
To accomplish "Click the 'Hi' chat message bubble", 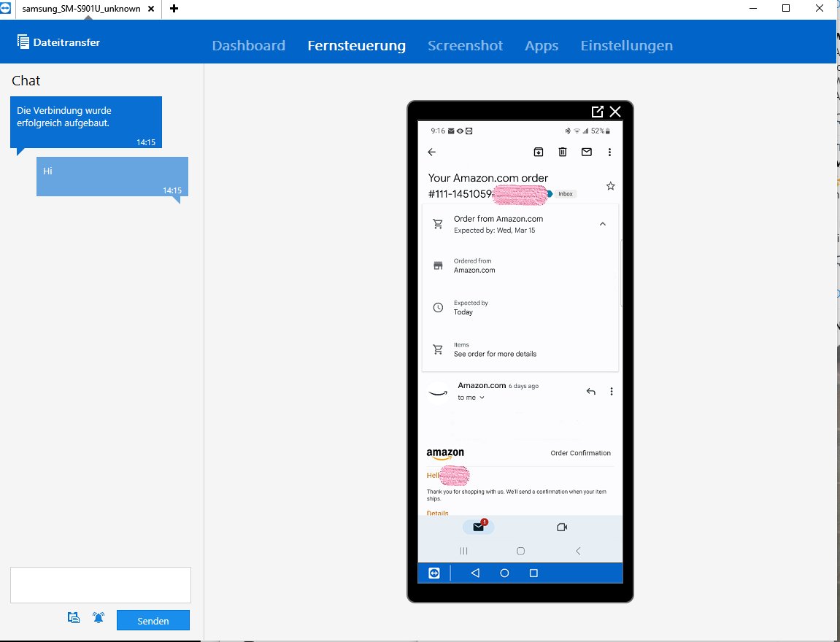I will pyautogui.click(x=112, y=177).
